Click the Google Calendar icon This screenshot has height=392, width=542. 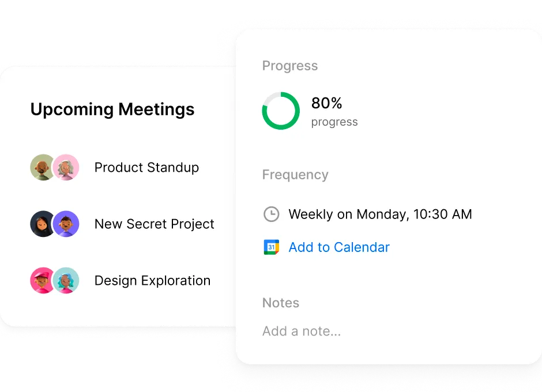272,247
